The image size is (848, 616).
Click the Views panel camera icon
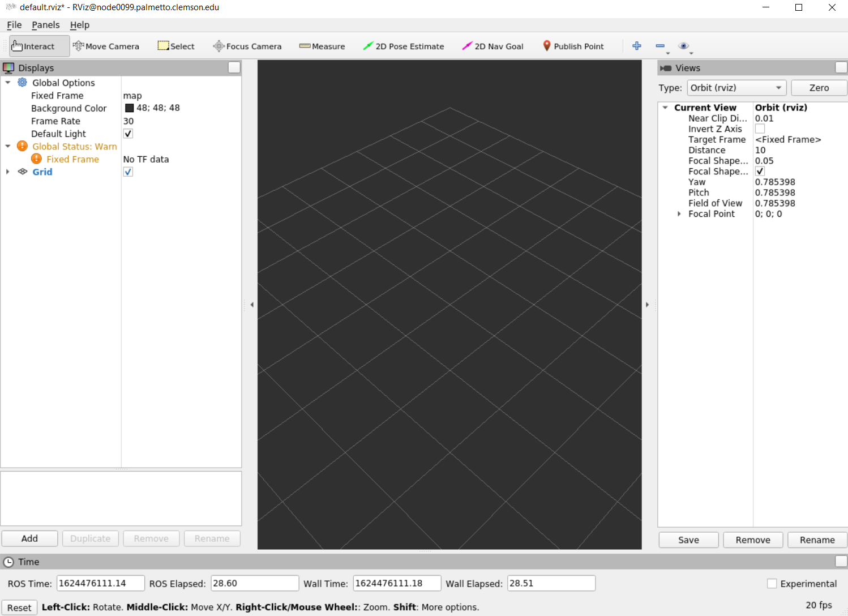click(666, 68)
